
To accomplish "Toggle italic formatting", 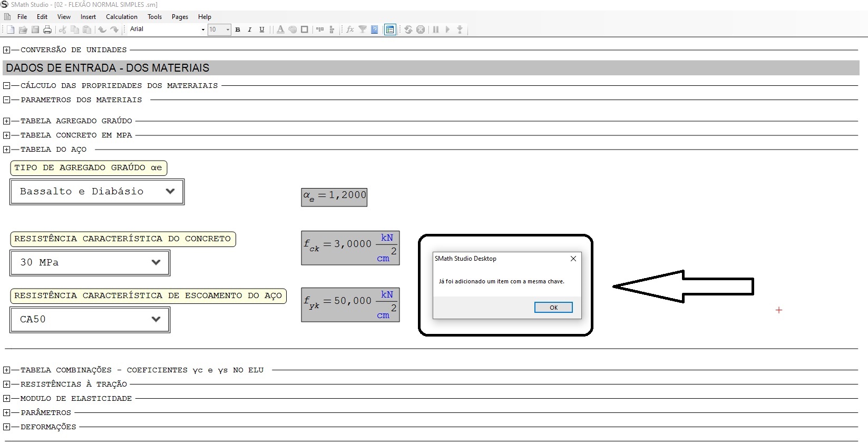I will 250,29.
